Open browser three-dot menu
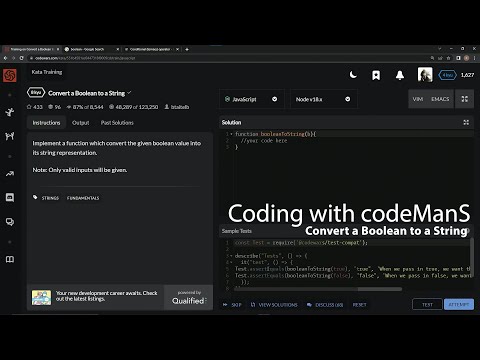Viewport: 480px width, 360px height. pyautogui.click(x=474, y=58)
